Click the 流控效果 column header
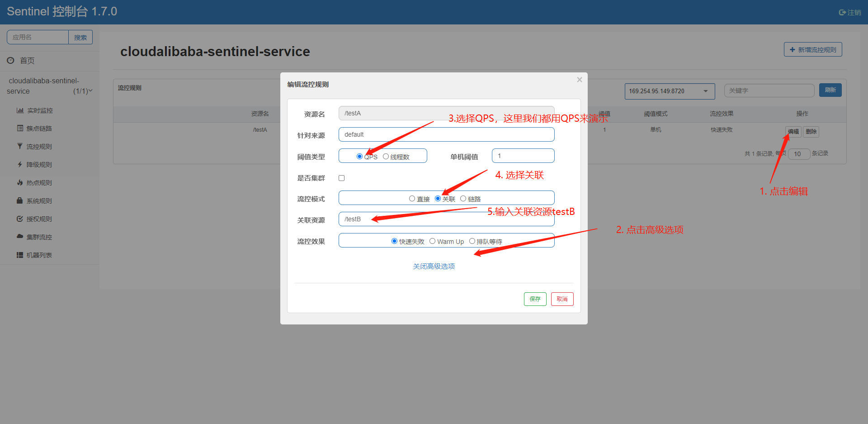Screen dimensions: 868x424 tap(722, 114)
